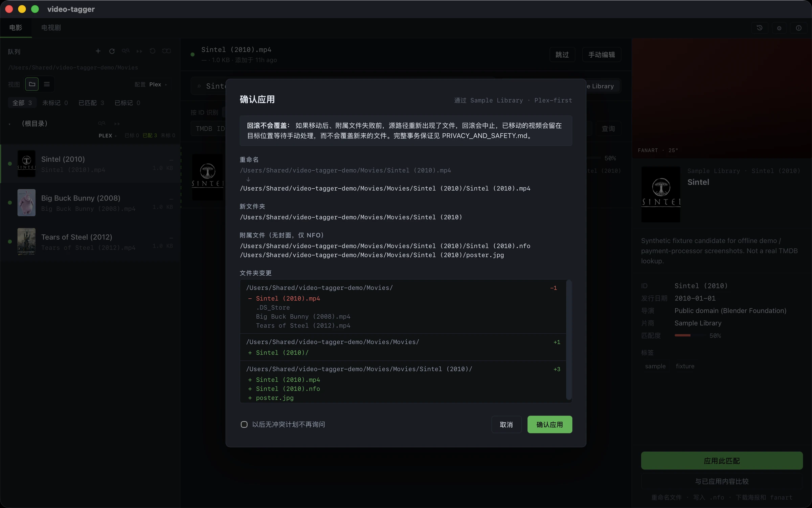The width and height of the screenshot is (812, 508).
Task: Click the 查询 button by TMDB ID
Action: [x=608, y=129]
